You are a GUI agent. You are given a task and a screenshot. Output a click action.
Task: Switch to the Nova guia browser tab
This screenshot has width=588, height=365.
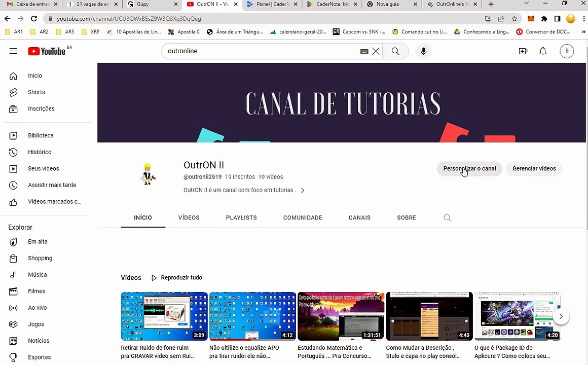pyautogui.click(x=392, y=4)
